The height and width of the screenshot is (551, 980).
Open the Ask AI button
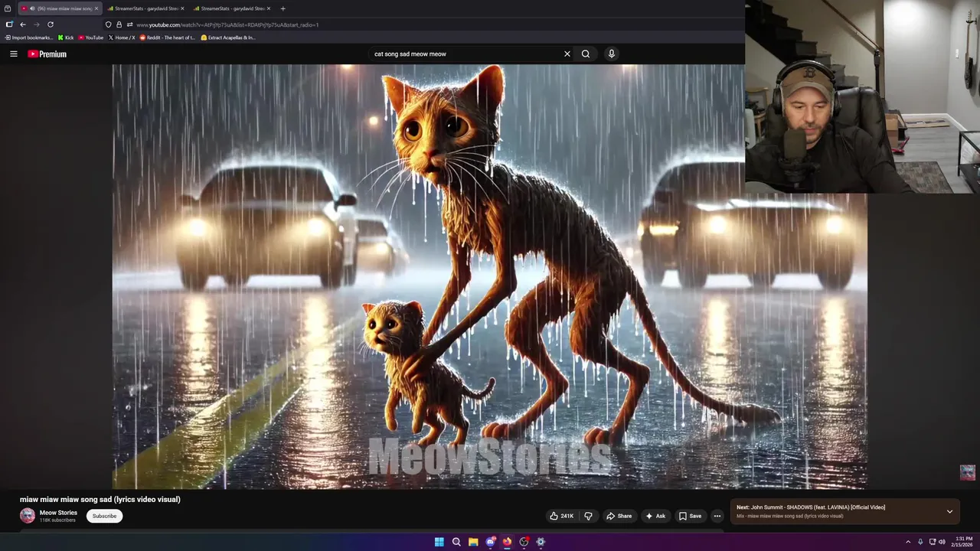point(655,516)
